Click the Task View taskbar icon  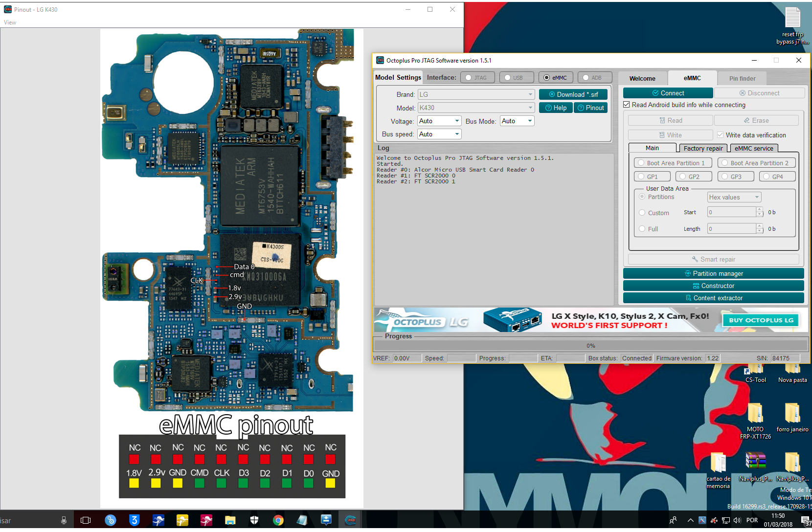86,520
